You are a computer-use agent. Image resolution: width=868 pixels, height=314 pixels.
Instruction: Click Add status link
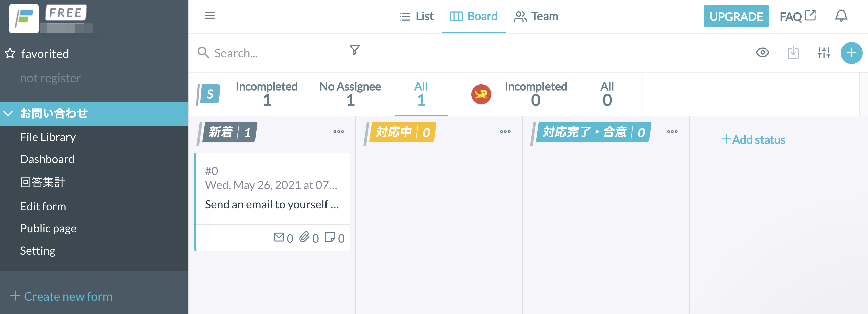[x=753, y=139]
